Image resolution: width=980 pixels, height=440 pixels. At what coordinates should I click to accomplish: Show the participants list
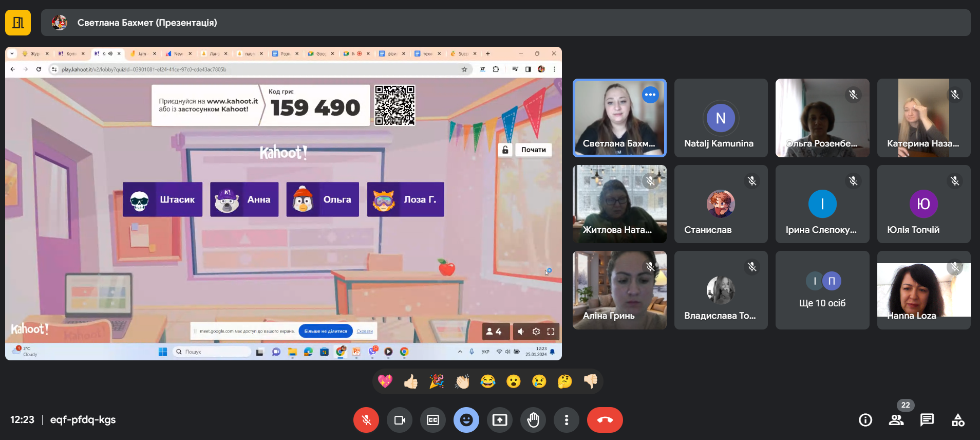point(896,420)
